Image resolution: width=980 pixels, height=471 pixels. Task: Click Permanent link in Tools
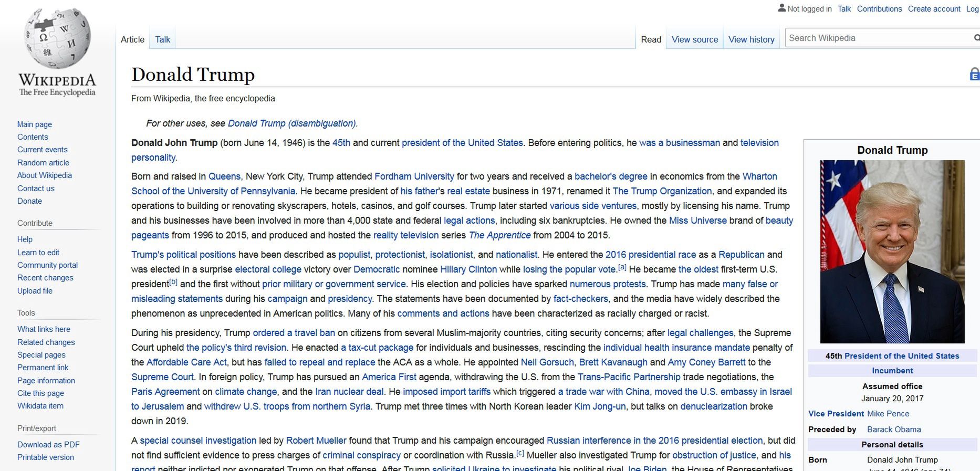pos(43,368)
